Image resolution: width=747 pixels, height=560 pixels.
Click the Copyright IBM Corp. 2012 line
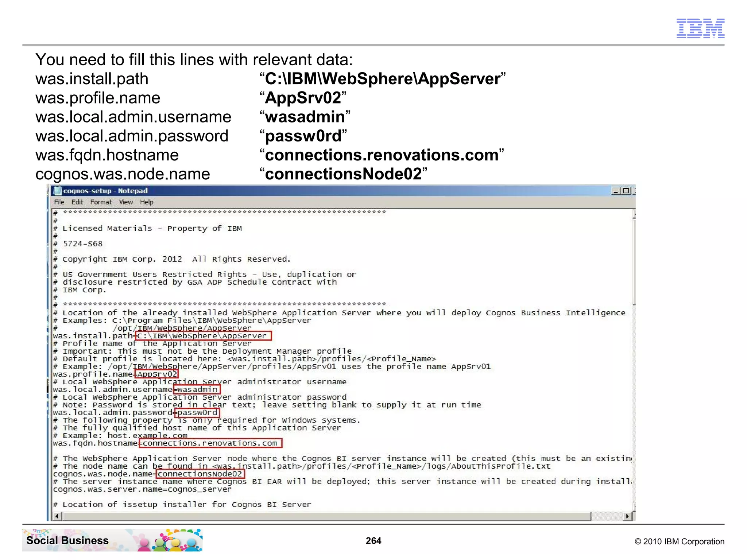click(x=172, y=259)
